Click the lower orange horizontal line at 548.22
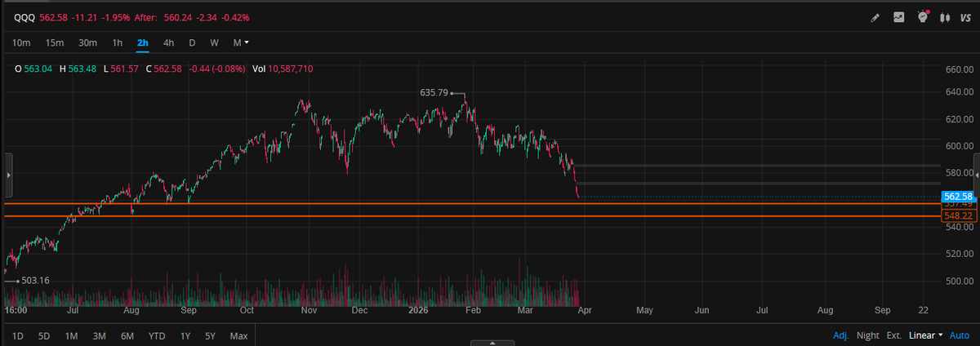The image size is (980, 346). point(472,216)
